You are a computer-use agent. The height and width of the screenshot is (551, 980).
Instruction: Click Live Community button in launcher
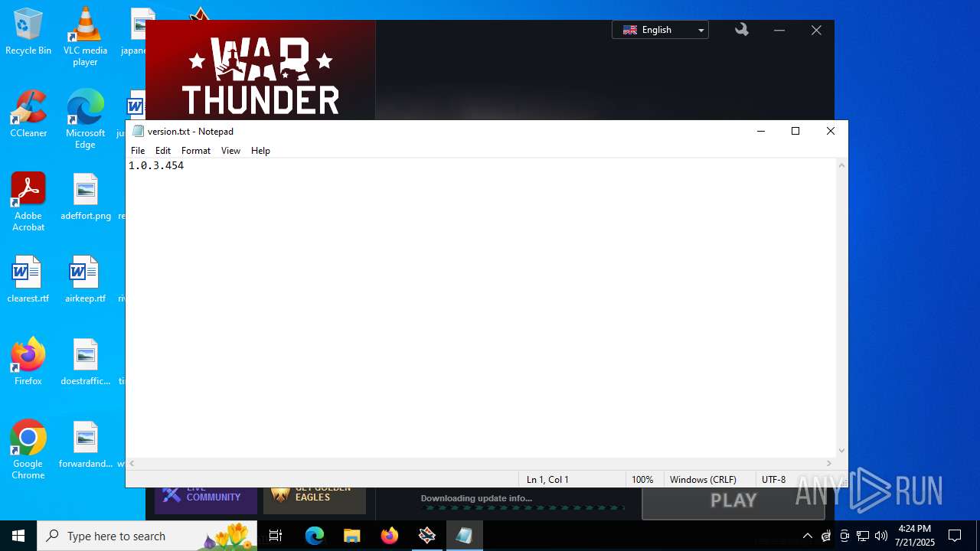(x=206, y=500)
